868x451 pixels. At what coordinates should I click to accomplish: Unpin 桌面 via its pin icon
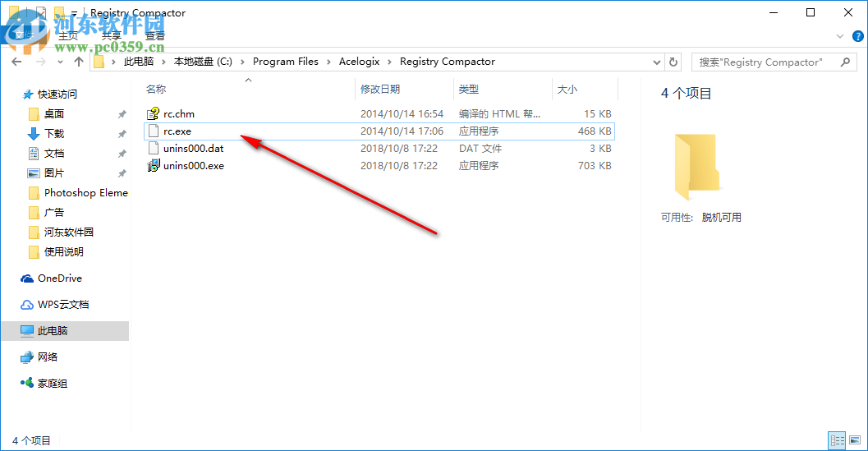point(122,114)
